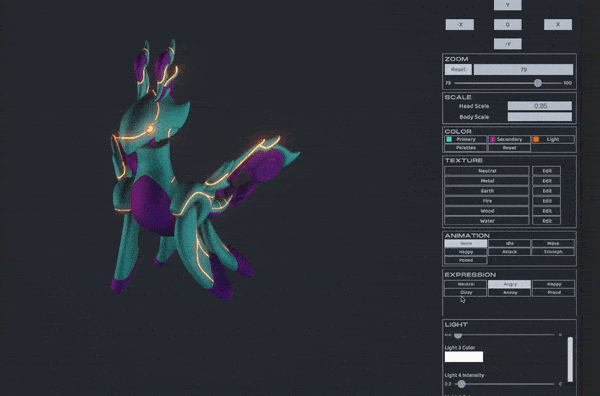Edit the Metal texture
This screenshot has width=600, height=396.
546,181
